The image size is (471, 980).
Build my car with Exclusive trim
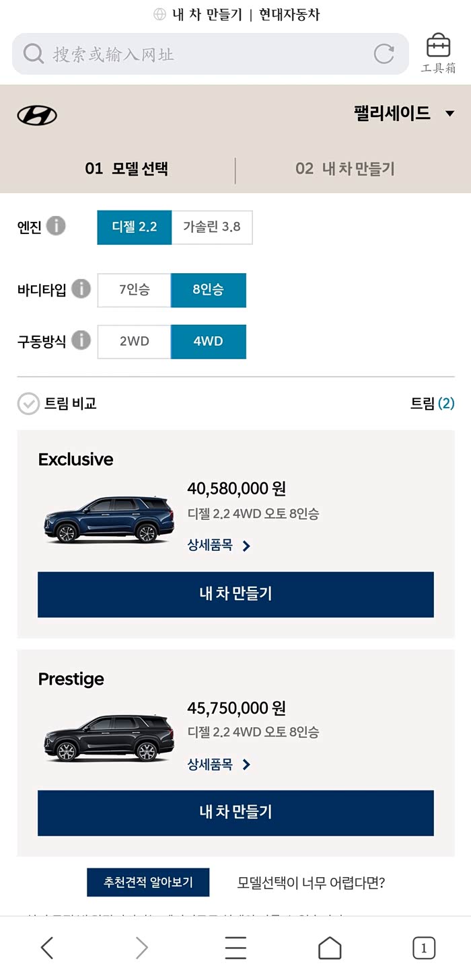(235, 594)
